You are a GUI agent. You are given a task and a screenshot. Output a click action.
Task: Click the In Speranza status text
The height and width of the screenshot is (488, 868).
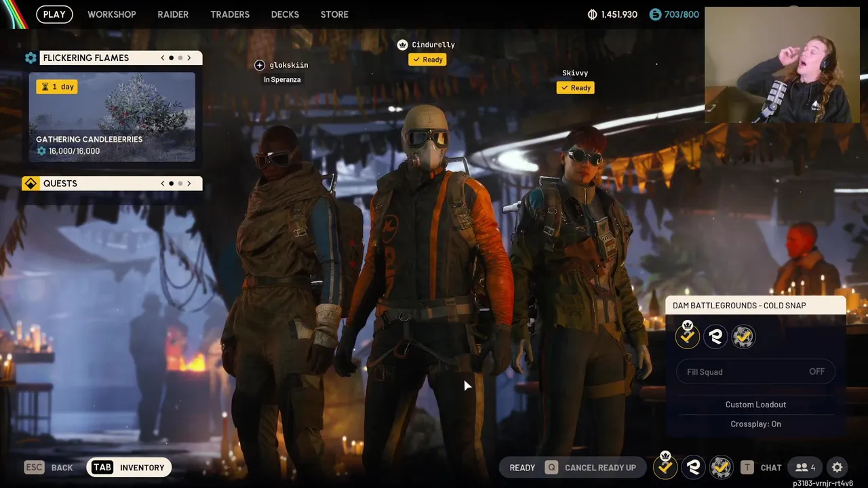coord(282,80)
